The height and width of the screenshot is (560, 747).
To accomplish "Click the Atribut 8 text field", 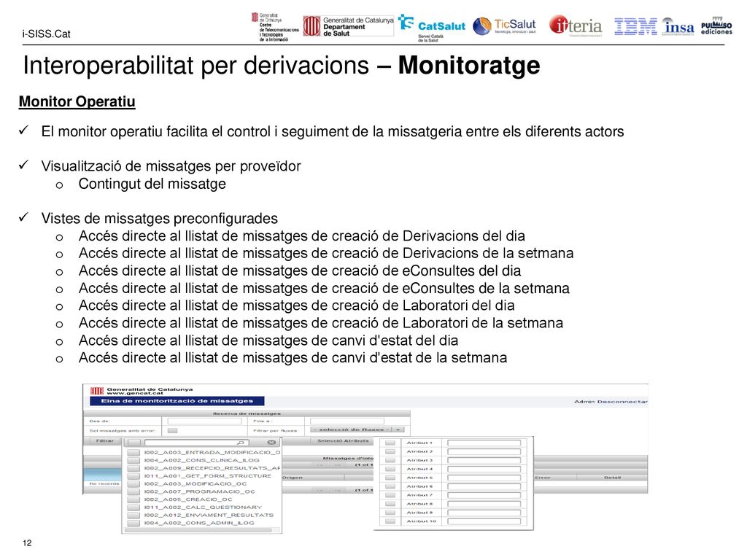I will [x=484, y=504].
